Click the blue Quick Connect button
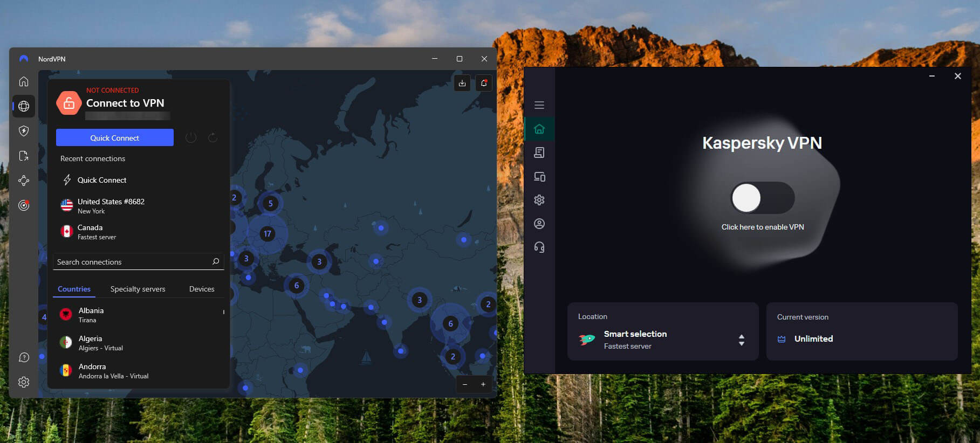 115,137
